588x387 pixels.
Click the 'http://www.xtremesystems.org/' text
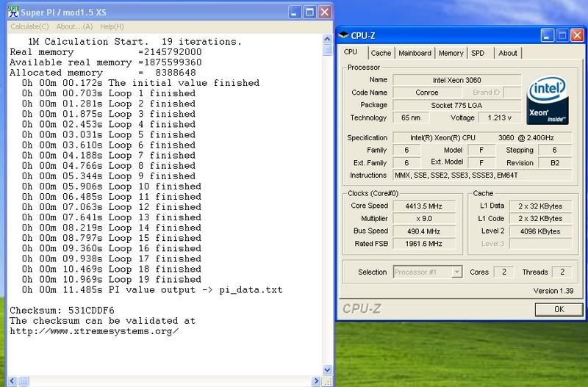point(94,331)
